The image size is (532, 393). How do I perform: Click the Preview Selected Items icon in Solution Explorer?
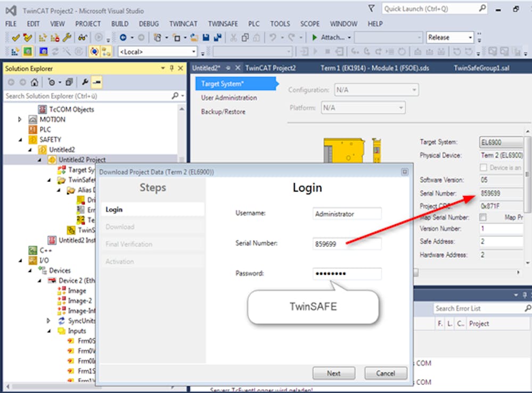(x=97, y=82)
